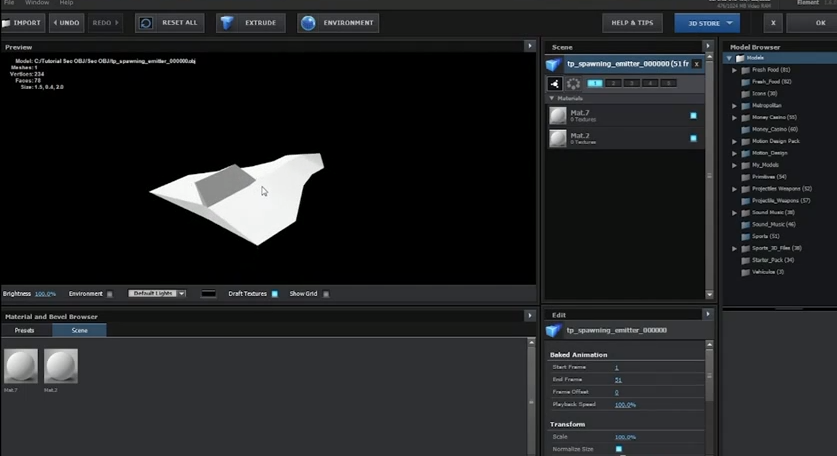Open the Default Lights dropdown

click(156, 294)
